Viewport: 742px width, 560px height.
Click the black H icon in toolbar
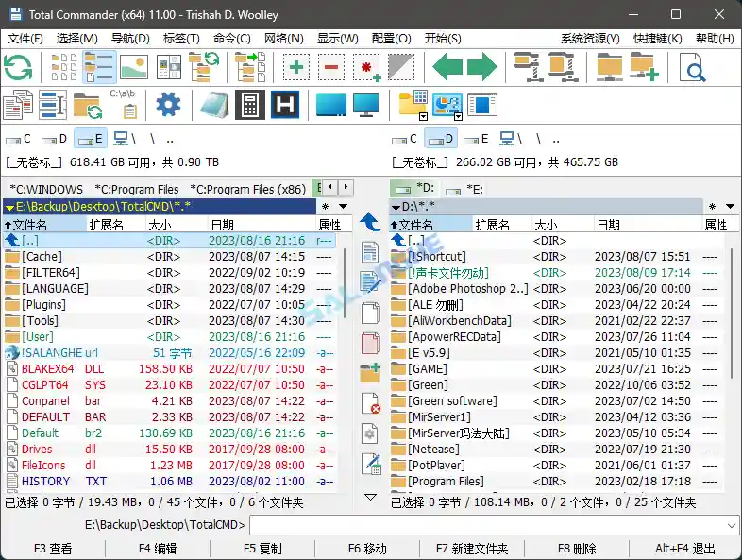pos(285,105)
